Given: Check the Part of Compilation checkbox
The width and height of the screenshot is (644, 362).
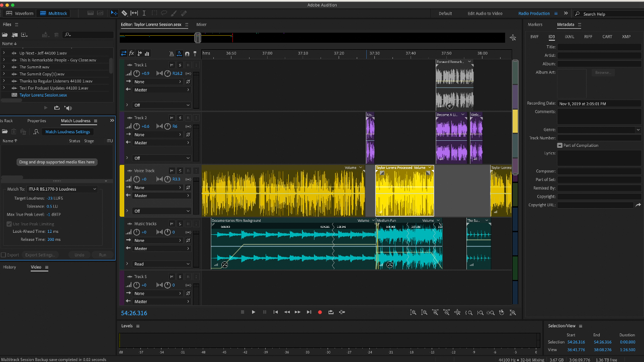Looking at the screenshot, I should (x=560, y=145).
